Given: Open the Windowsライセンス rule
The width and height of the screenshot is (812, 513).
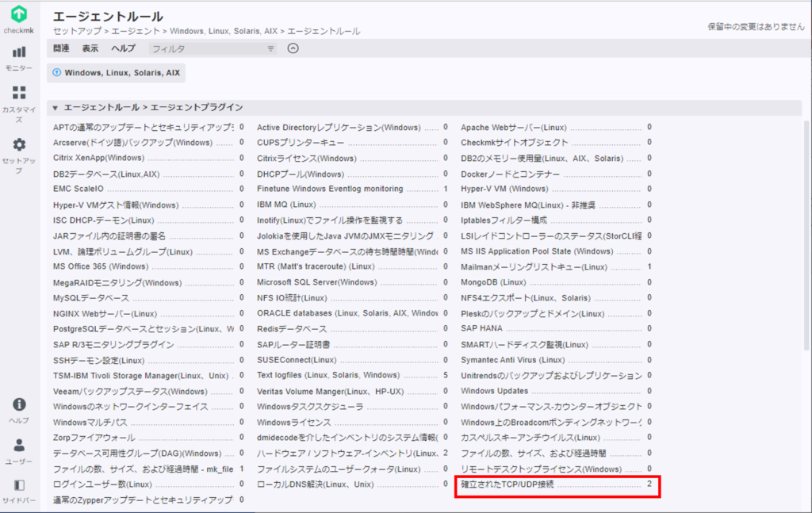Looking at the screenshot, I should pyautogui.click(x=293, y=423).
